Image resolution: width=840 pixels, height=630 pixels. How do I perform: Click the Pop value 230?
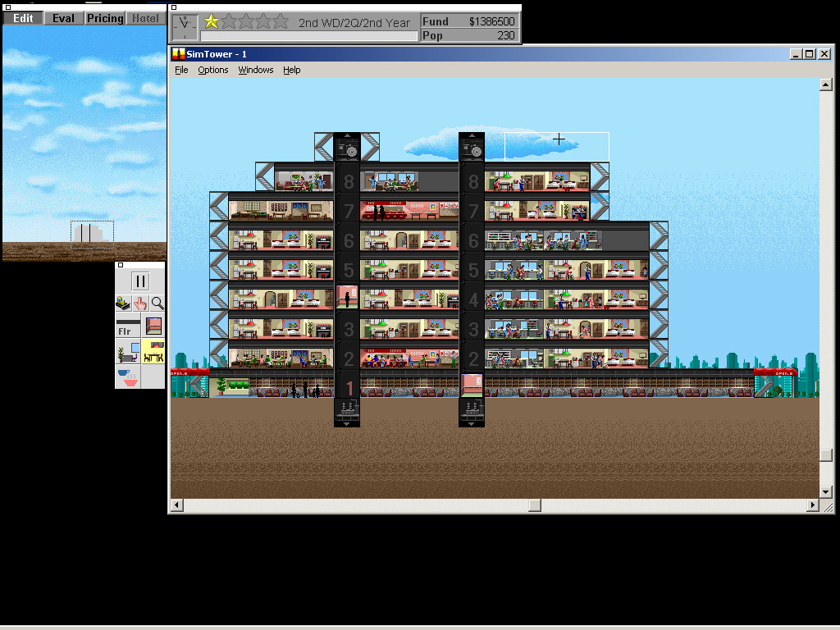[505, 35]
